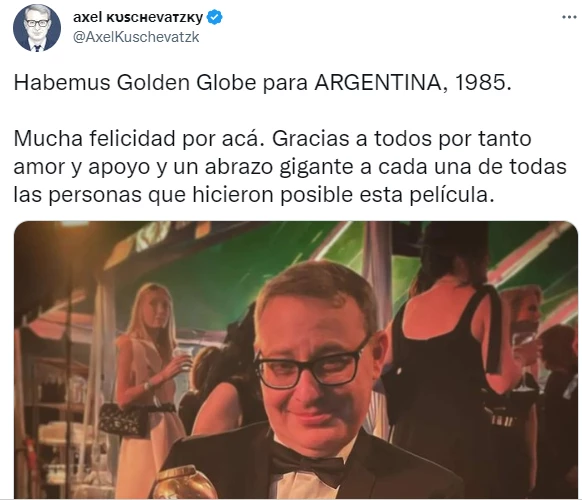Click the tweet text about ARGENTINA, 1985
The image size is (582, 500).
262,83
